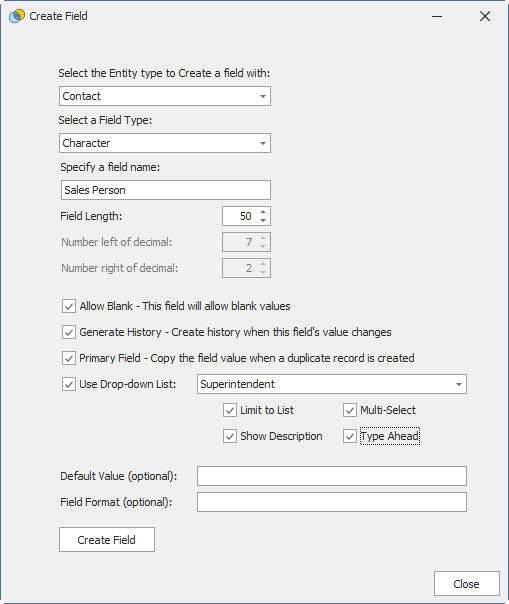
Task: Decrease Field Length with down arrow
Action: [x=263, y=220]
